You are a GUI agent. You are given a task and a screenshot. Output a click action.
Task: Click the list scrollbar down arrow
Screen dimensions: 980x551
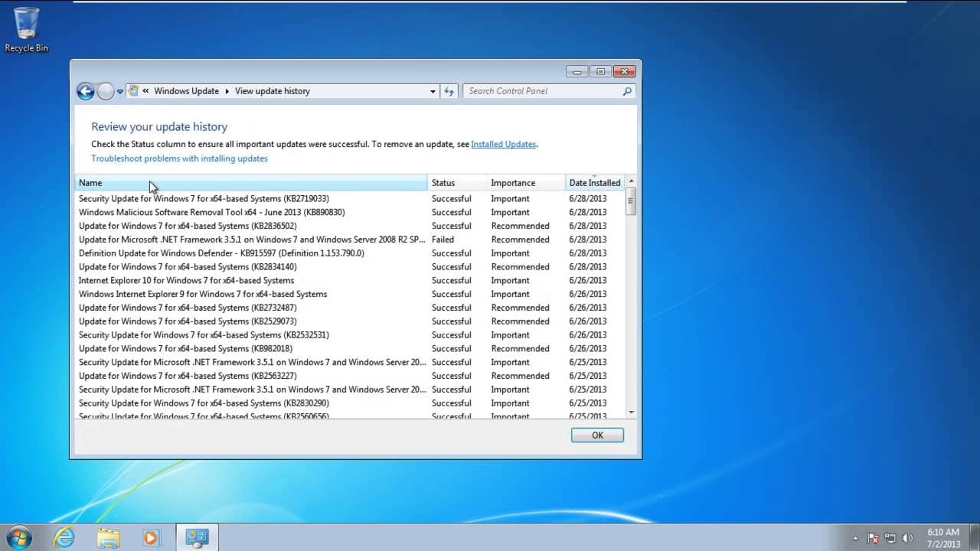pyautogui.click(x=631, y=412)
